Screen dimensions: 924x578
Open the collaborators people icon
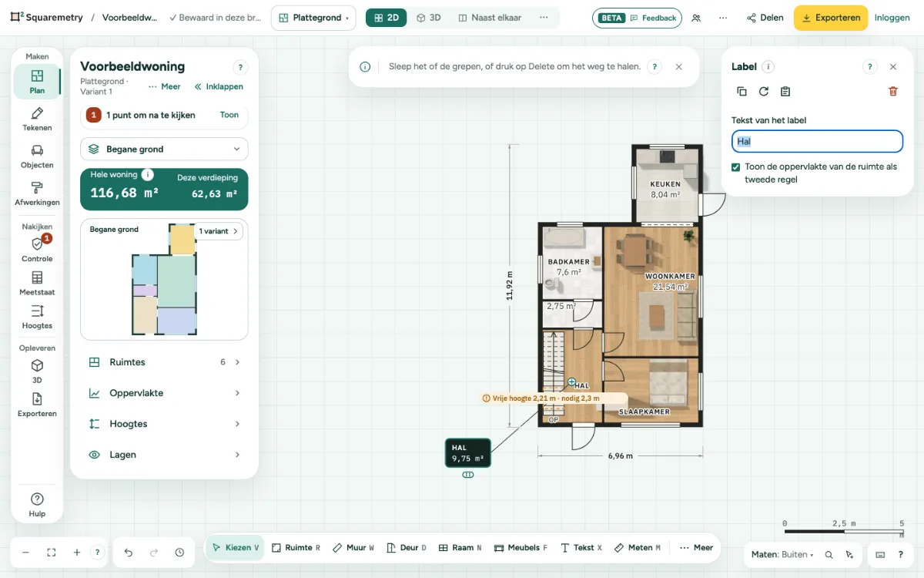click(696, 18)
